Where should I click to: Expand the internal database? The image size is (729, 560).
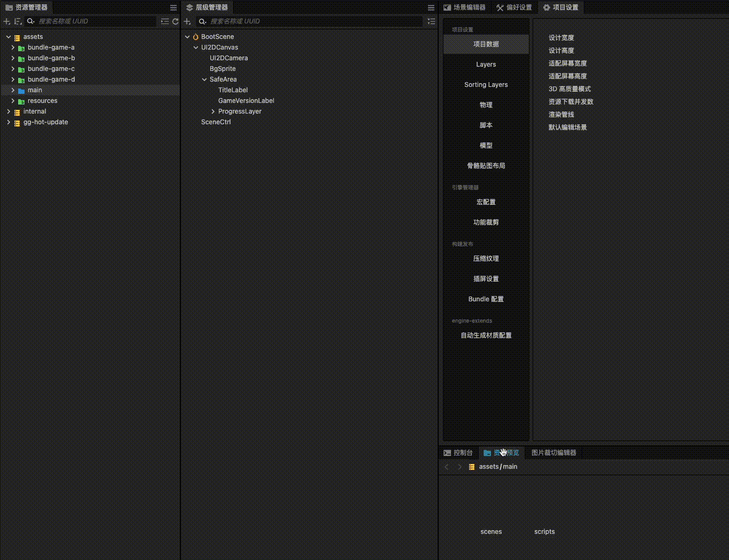pyautogui.click(x=9, y=111)
